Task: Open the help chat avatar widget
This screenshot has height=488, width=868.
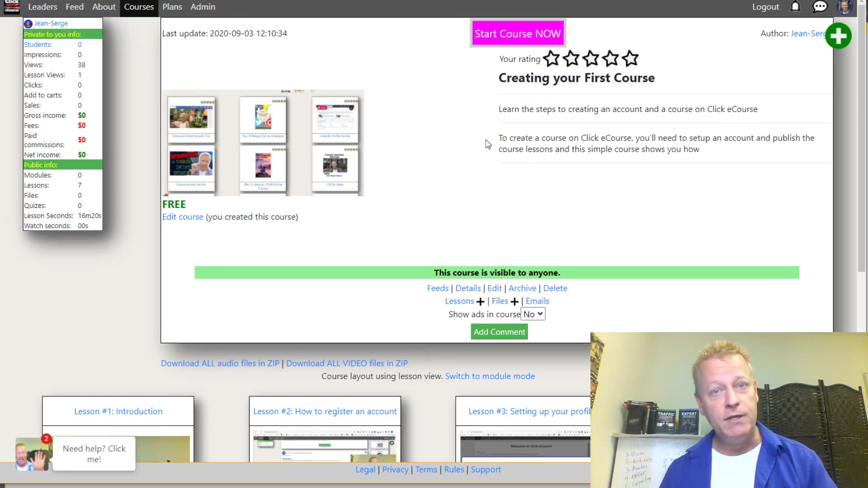Action: pyautogui.click(x=33, y=455)
